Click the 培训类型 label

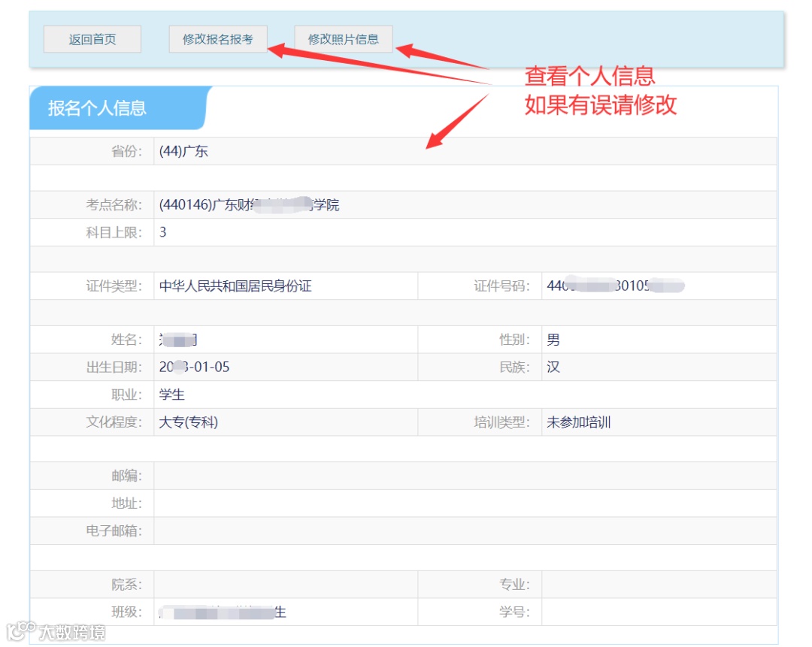coord(501,422)
